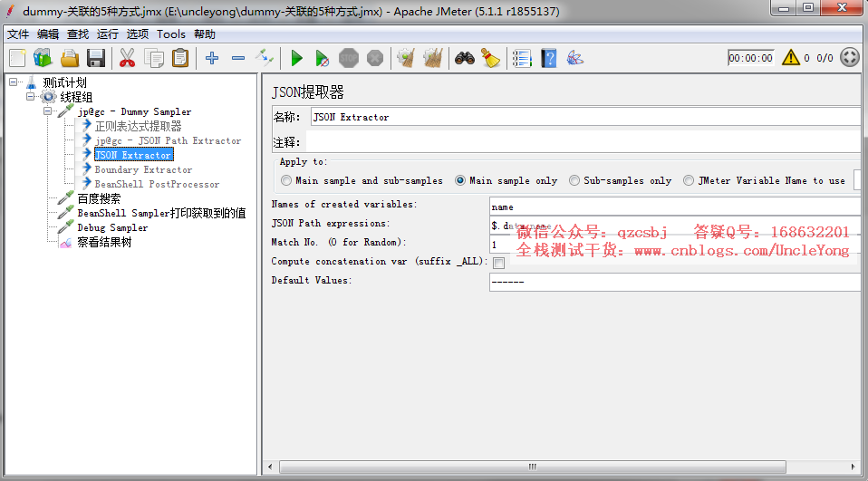Click the Clear results broom icon

(407, 58)
